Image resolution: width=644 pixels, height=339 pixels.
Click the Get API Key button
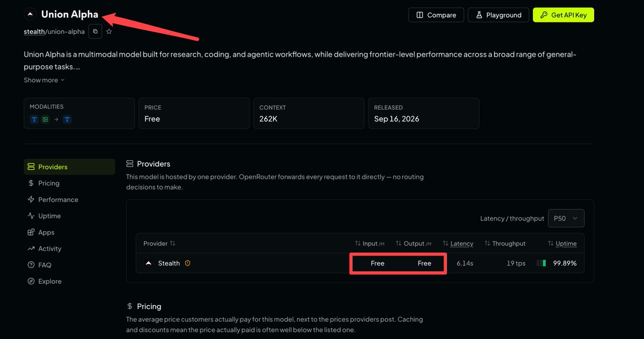point(563,15)
